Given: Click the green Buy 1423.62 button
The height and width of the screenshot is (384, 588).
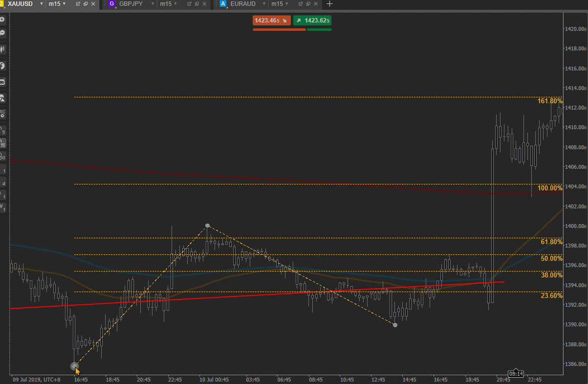Looking at the screenshot, I should (312, 21).
